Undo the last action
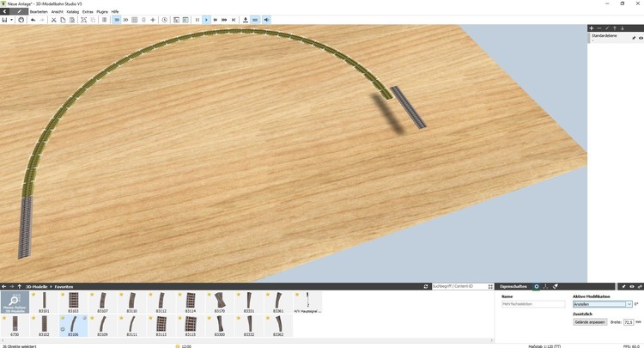Image resolution: width=644 pixels, height=348 pixels. pyautogui.click(x=33, y=20)
